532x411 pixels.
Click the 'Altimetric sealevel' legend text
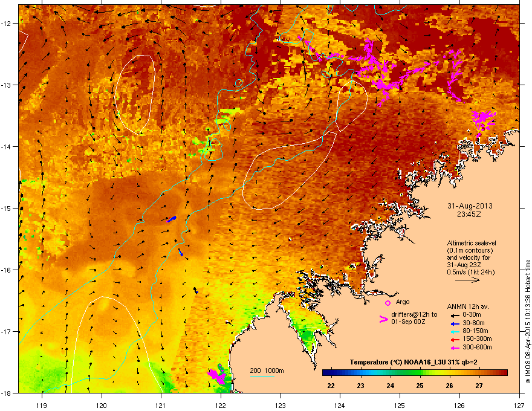[x=472, y=243]
